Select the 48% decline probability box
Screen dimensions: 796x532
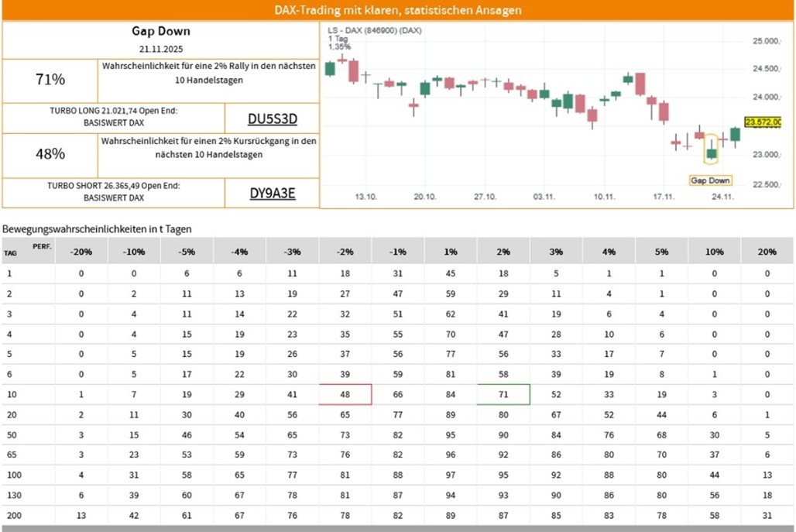click(x=50, y=155)
